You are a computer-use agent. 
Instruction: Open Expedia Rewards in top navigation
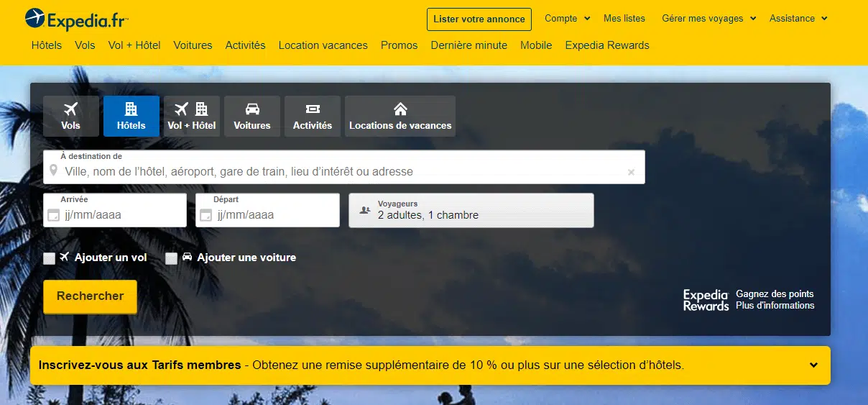coord(607,45)
